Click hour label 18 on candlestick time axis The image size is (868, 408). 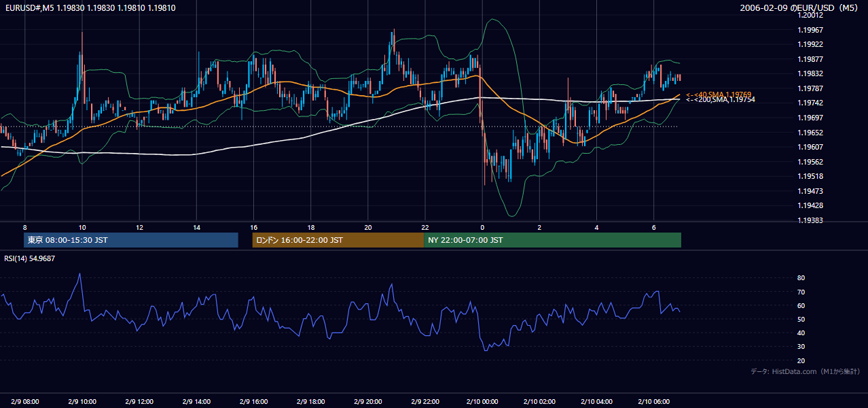[310, 227]
